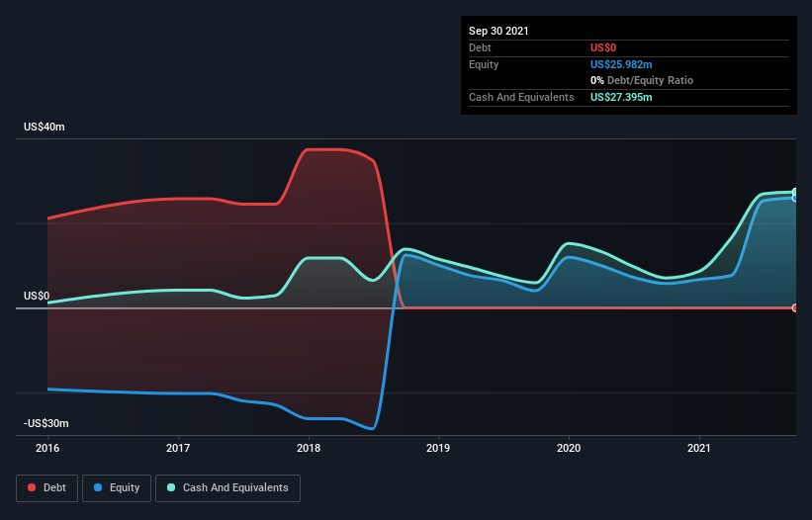Click the Equity row label in tooltip

484,64
